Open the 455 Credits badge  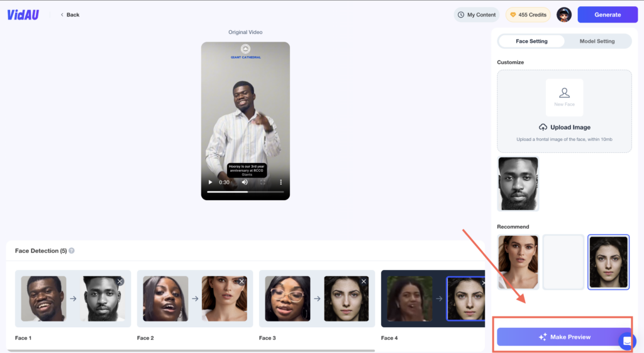pyautogui.click(x=528, y=15)
